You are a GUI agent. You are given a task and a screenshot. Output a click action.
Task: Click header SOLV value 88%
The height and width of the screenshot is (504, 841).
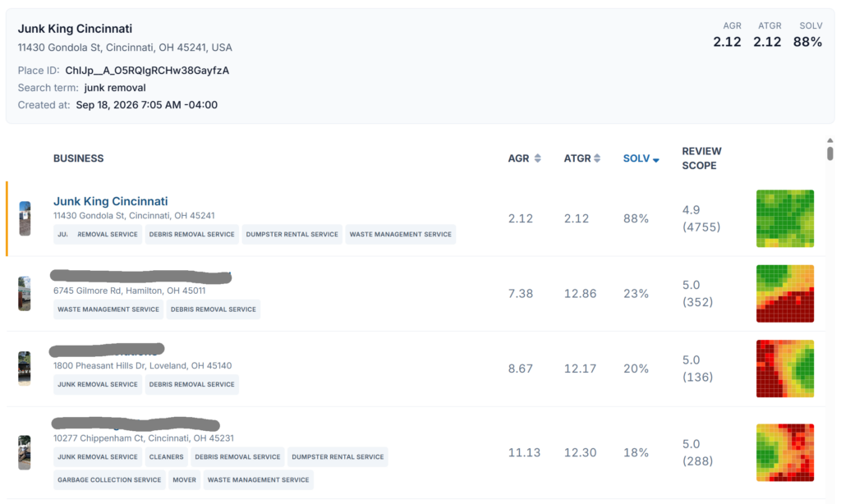[x=807, y=42]
